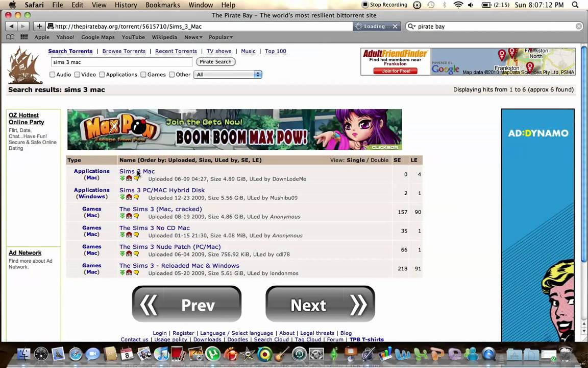
Task: Click uploader name londonmos
Action: (x=284, y=273)
